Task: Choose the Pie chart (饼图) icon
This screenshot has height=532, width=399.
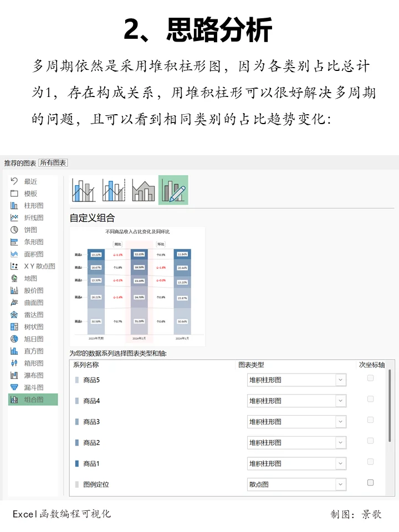Action: pos(14,229)
